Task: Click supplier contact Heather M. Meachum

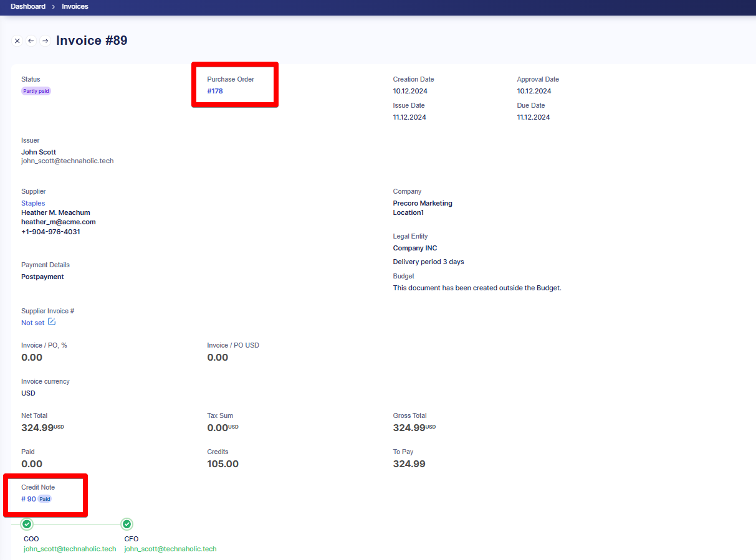Action: 55,212
